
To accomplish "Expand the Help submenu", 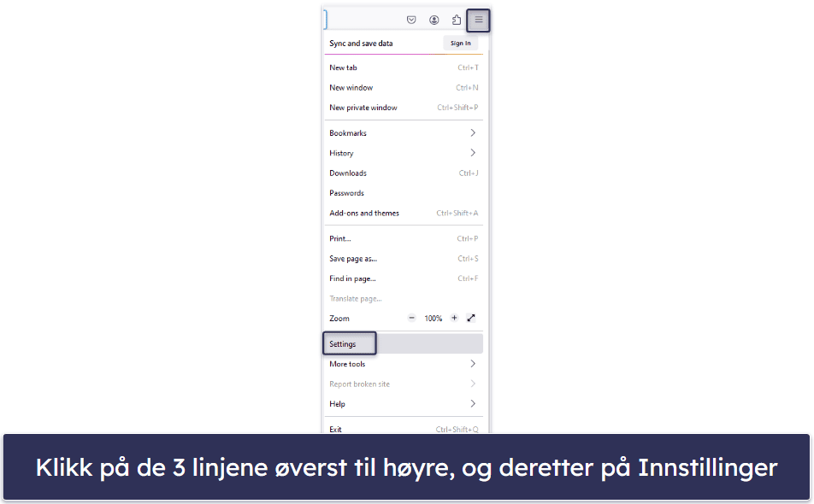I will pyautogui.click(x=404, y=403).
